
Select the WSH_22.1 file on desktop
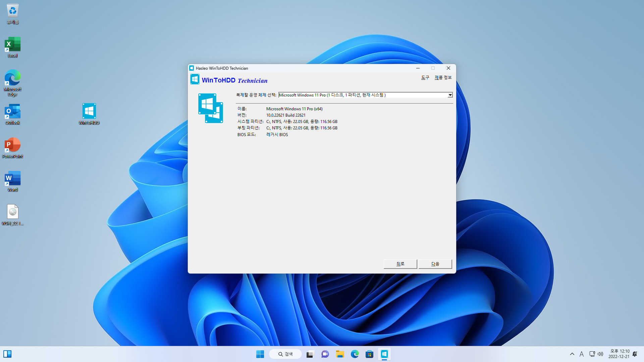point(12,215)
